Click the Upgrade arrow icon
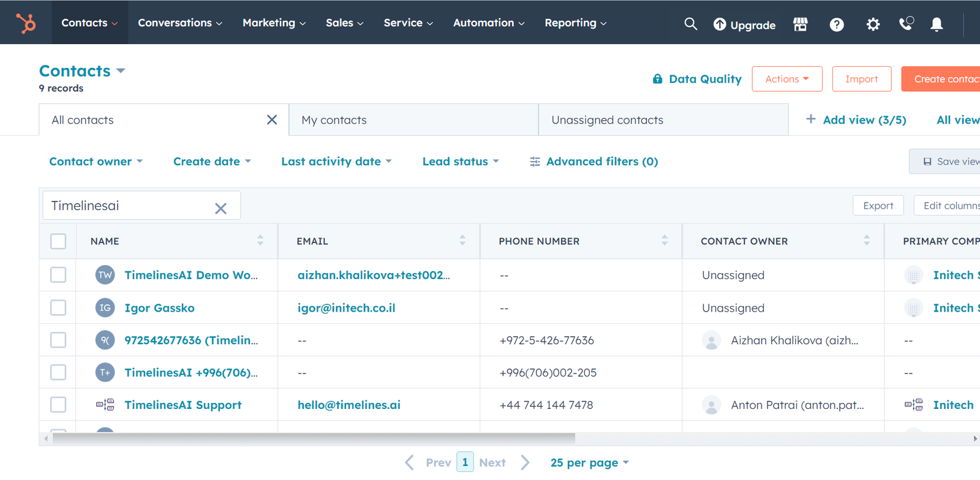 point(720,24)
